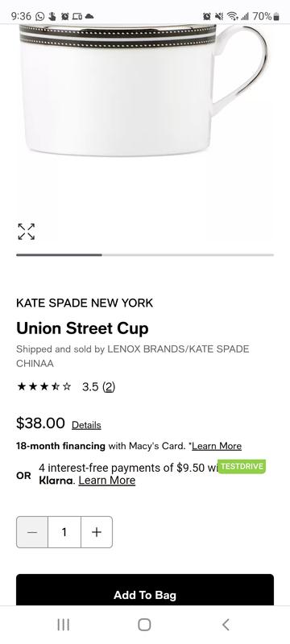Increase quantity with the plus button
Image resolution: width=290 pixels, height=644 pixels.
coord(97,532)
